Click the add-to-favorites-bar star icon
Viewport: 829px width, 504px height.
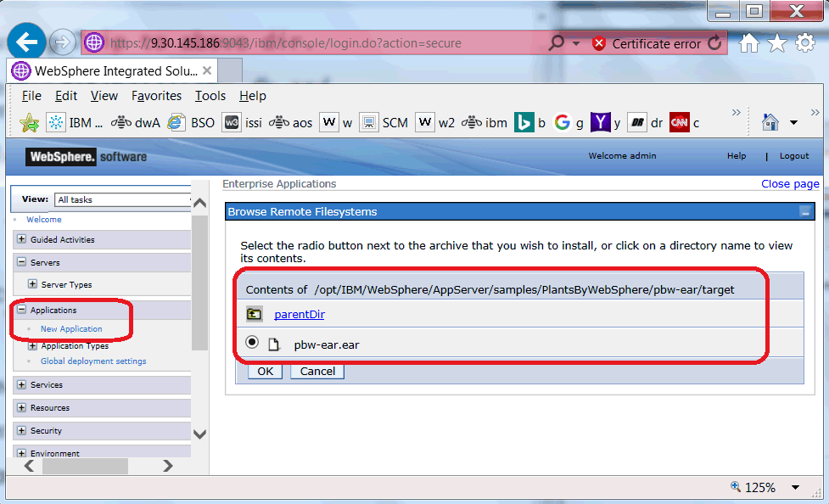(x=30, y=123)
